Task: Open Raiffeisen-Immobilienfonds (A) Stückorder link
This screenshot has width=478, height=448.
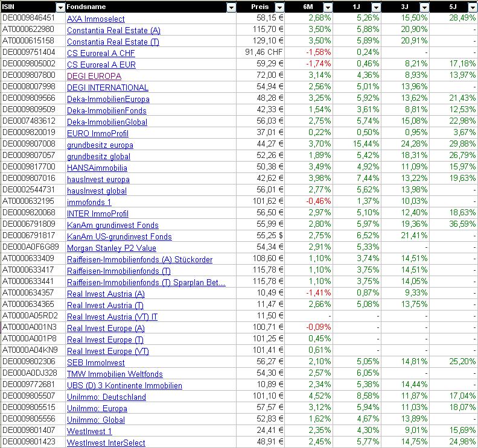Action: tap(139, 260)
